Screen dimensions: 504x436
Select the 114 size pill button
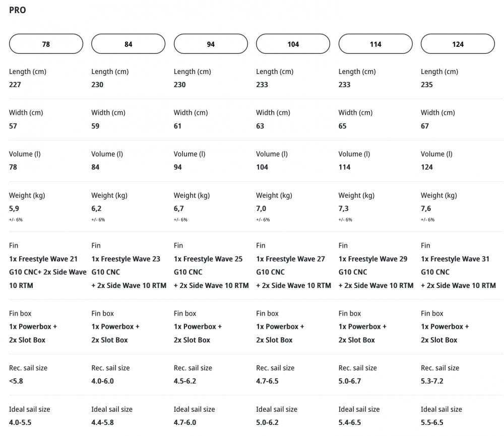tap(375, 44)
